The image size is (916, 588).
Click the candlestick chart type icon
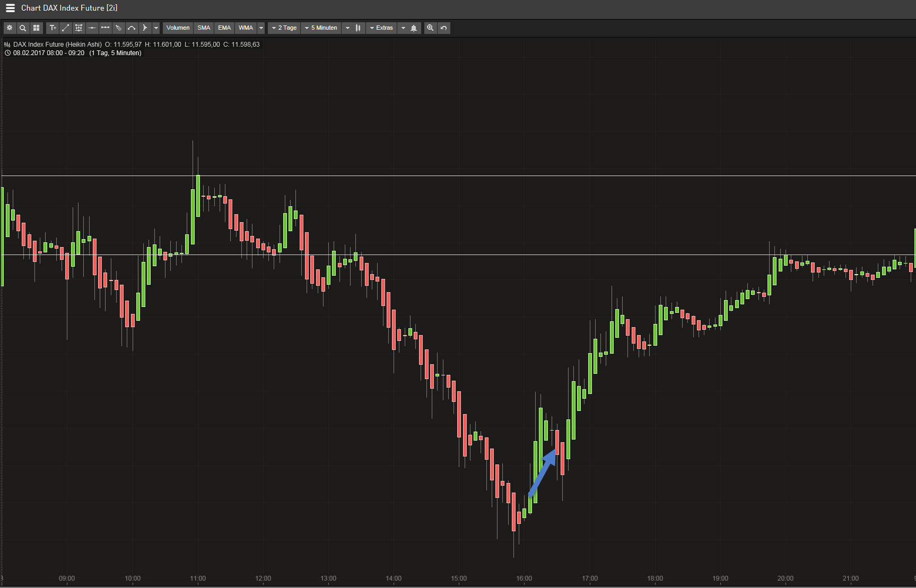point(358,28)
